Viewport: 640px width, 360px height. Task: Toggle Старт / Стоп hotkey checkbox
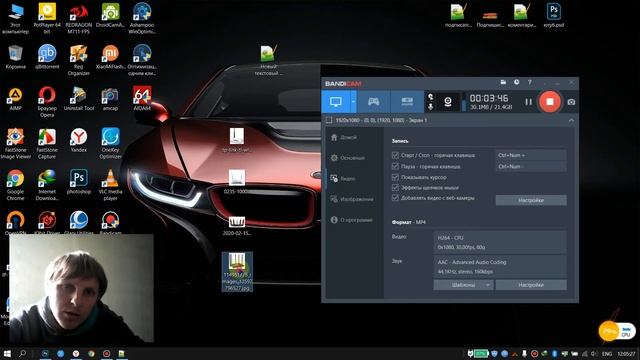pos(395,155)
